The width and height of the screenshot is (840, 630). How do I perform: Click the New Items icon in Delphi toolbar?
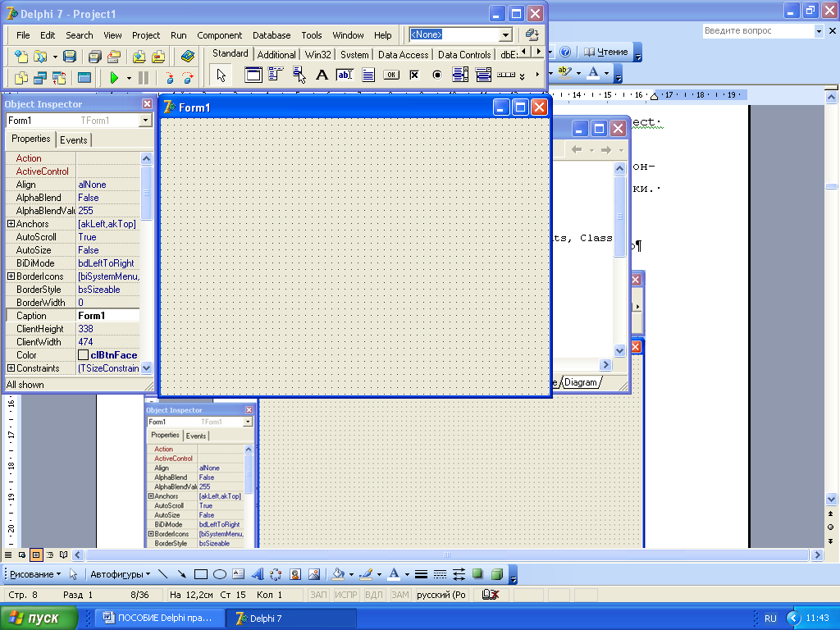pos(21,57)
